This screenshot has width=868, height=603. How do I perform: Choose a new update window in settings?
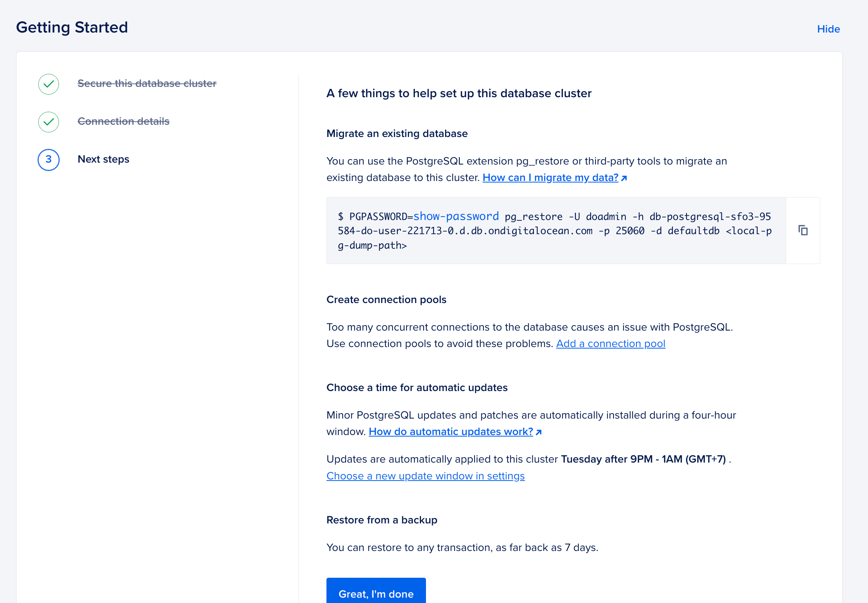click(x=426, y=476)
